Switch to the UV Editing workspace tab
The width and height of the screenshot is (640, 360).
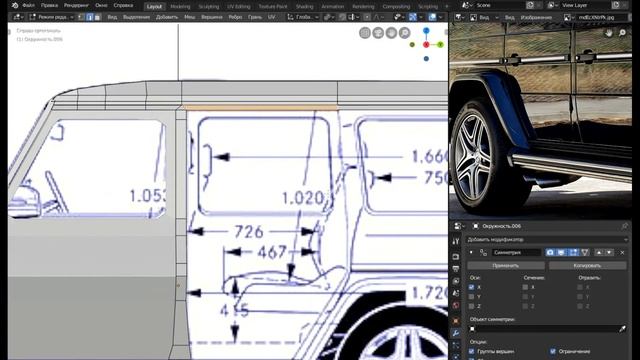(x=239, y=7)
